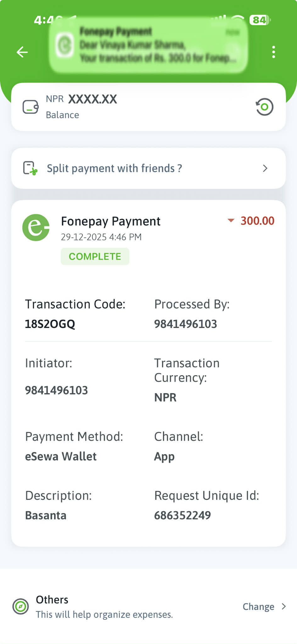297x644 pixels.
Task: Tap the wallet icon beside Balance
Action: (x=31, y=107)
